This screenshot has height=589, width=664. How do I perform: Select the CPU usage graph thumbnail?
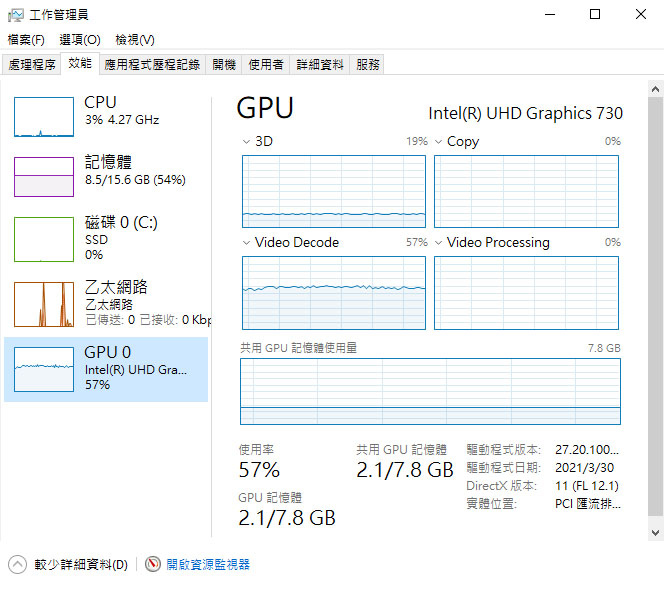(x=44, y=117)
